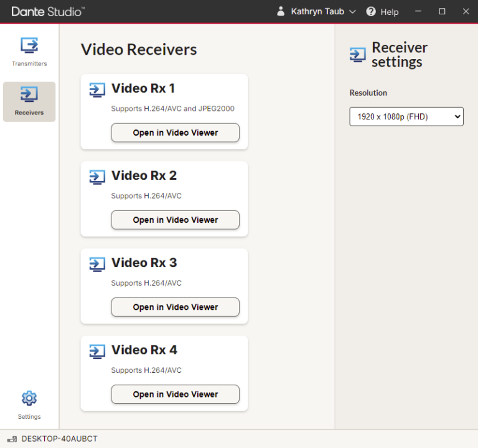478x448 pixels.
Task: Click the network device icon in status bar
Action: [12, 439]
